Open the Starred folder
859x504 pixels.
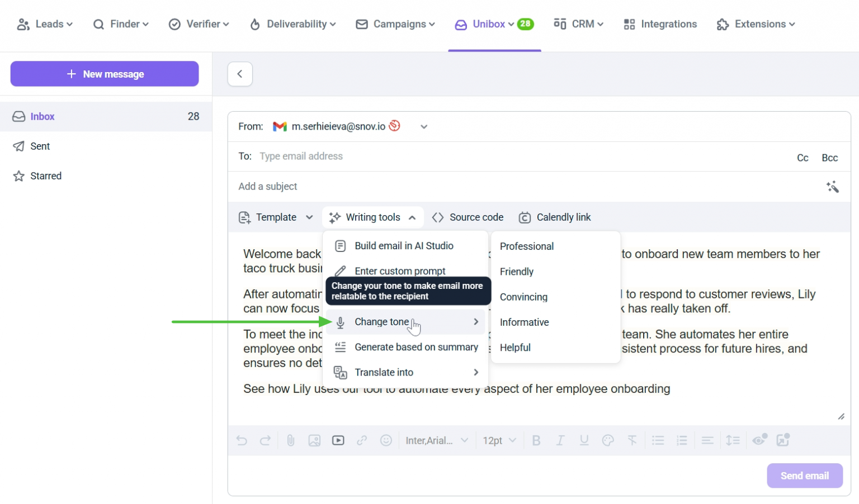[106, 176]
